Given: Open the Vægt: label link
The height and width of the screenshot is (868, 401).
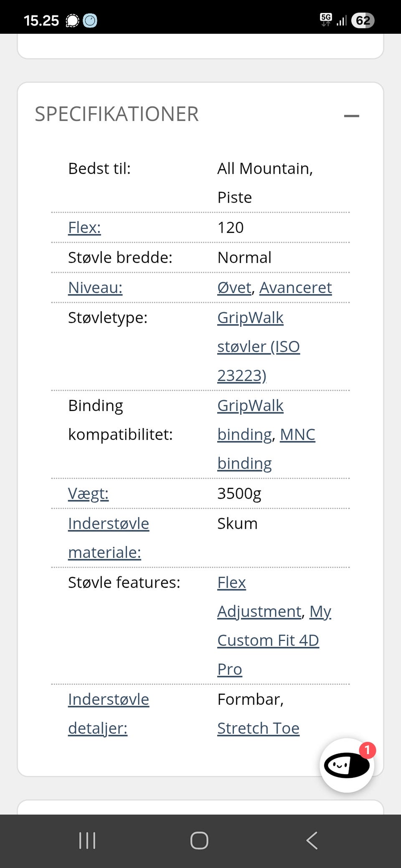Looking at the screenshot, I should [88, 493].
